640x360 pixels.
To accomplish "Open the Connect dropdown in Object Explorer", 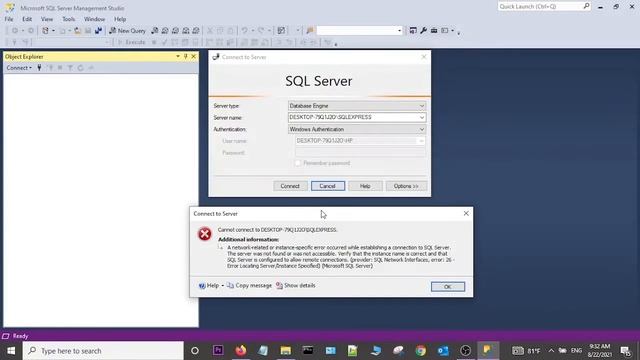I will click(x=19, y=68).
